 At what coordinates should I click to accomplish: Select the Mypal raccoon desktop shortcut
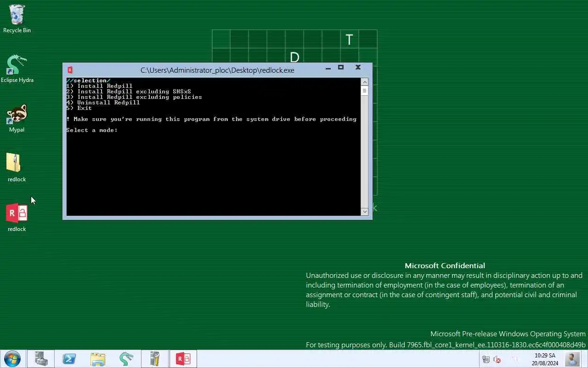(x=17, y=118)
